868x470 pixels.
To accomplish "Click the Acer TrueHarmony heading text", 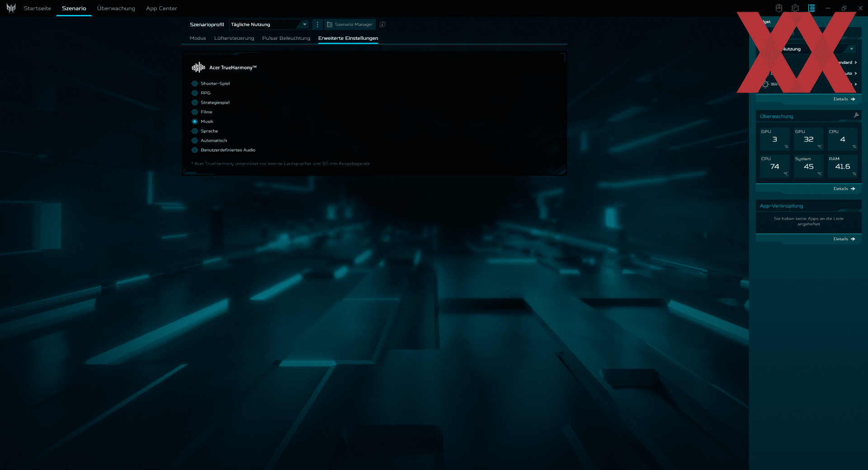I will click(233, 67).
